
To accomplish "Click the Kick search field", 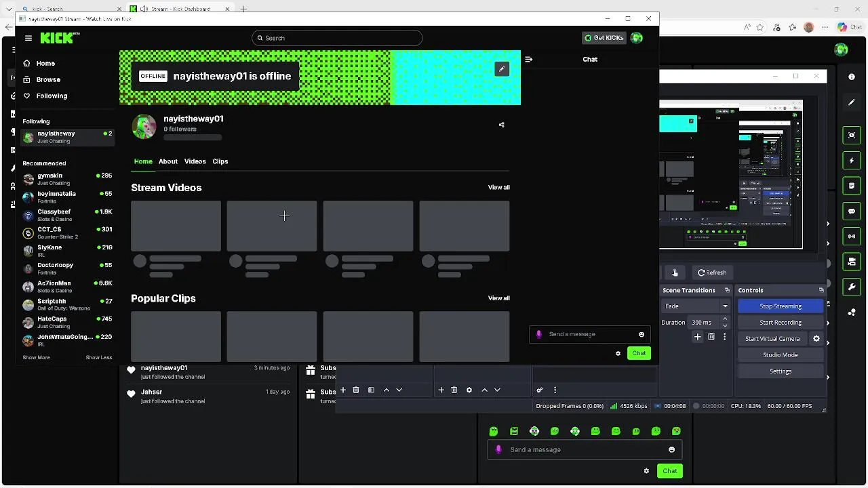I will [x=337, y=38].
